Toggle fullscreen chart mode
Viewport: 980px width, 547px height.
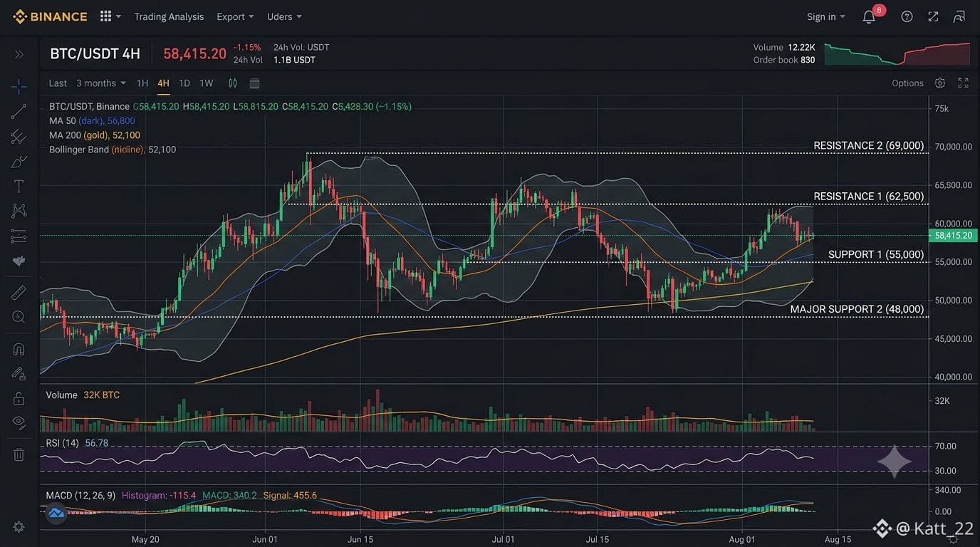point(963,83)
